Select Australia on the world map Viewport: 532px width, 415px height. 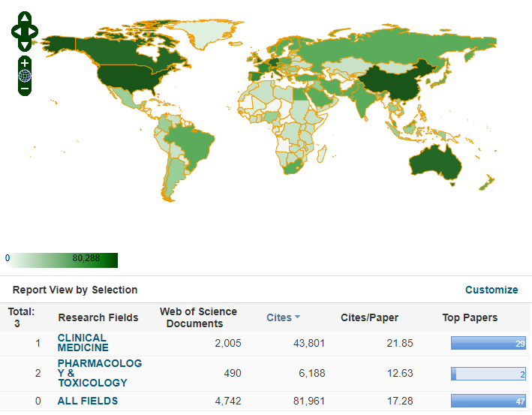tap(437, 159)
